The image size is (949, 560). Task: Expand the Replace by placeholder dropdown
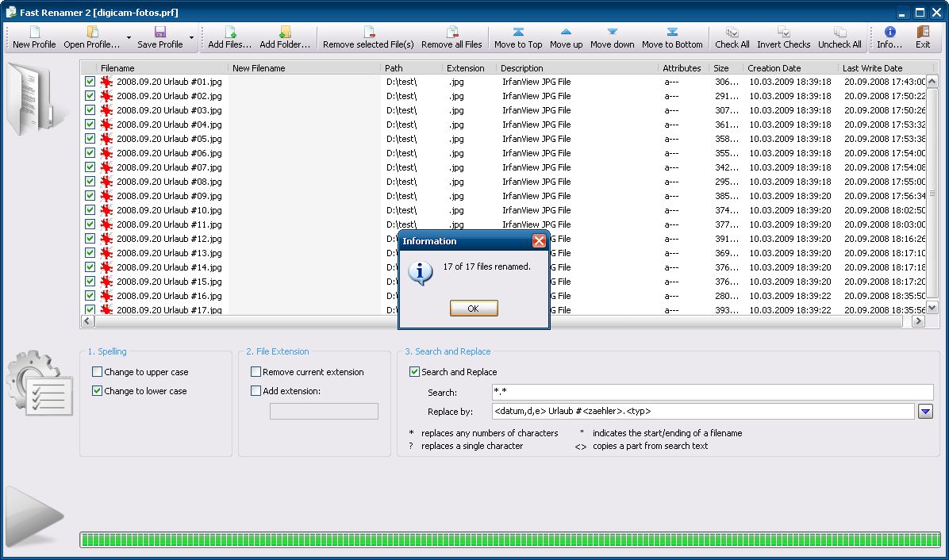pos(925,412)
